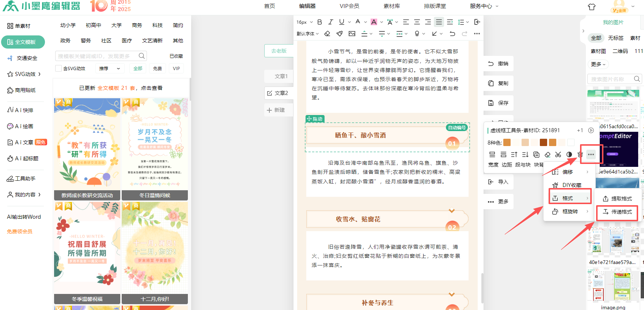This screenshot has height=310, width=644.
Task: Click the 复制 copy button
Action: [499, 83]
